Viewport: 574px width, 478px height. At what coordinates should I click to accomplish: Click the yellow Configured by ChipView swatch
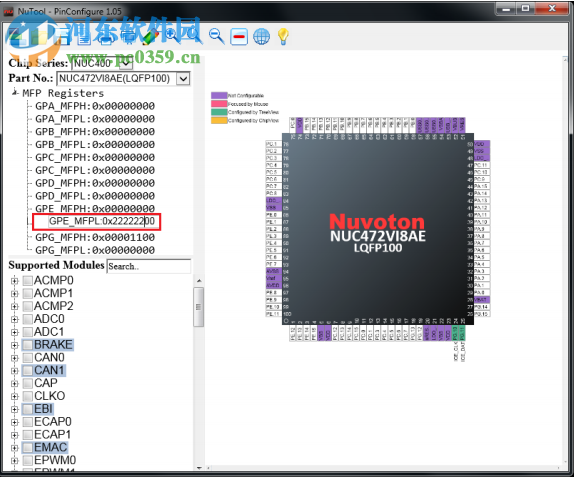(219, 120)
